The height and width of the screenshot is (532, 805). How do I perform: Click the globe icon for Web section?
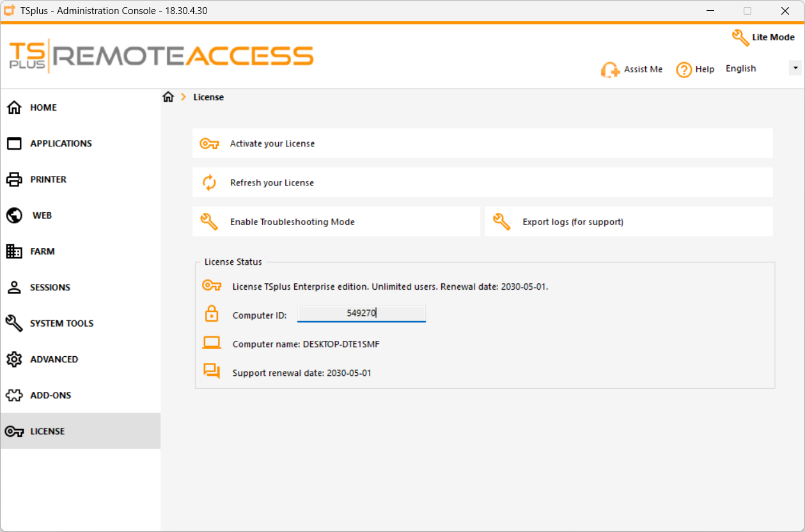click(14, 215)
